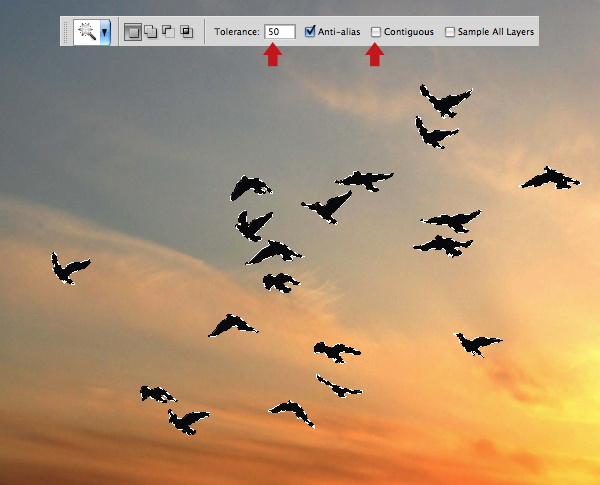Open the tool preset picker arrow

[105, 32]
